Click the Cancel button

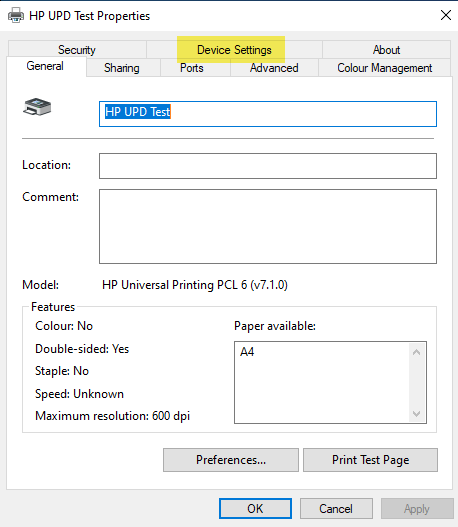[x=336, y=509]
